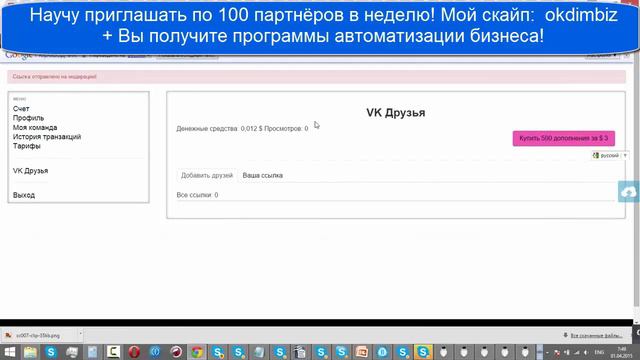Click the 'Все ссылки: 0' text
640x360 pixels.
pos(197,195)
